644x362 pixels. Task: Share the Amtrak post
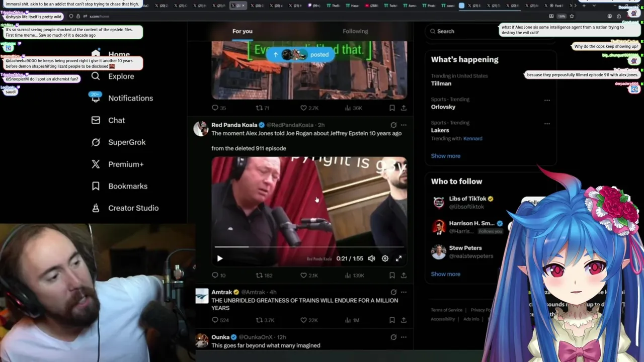pyautogui.click(x=404, y=320)
